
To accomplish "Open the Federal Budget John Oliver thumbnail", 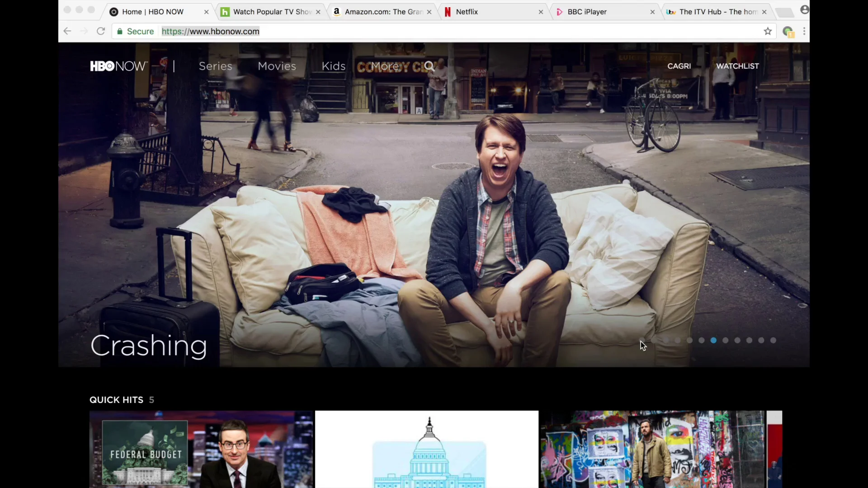I will 201,449.
